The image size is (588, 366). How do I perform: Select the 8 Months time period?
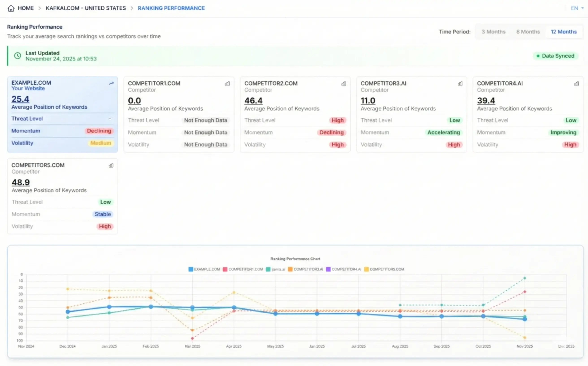pos(528,31)
